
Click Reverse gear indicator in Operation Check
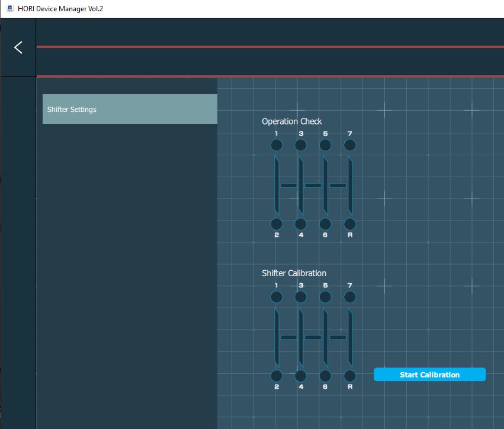coord(350,224)
